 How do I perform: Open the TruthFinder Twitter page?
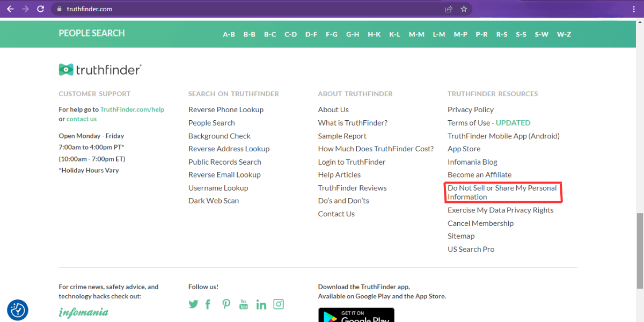193,304
